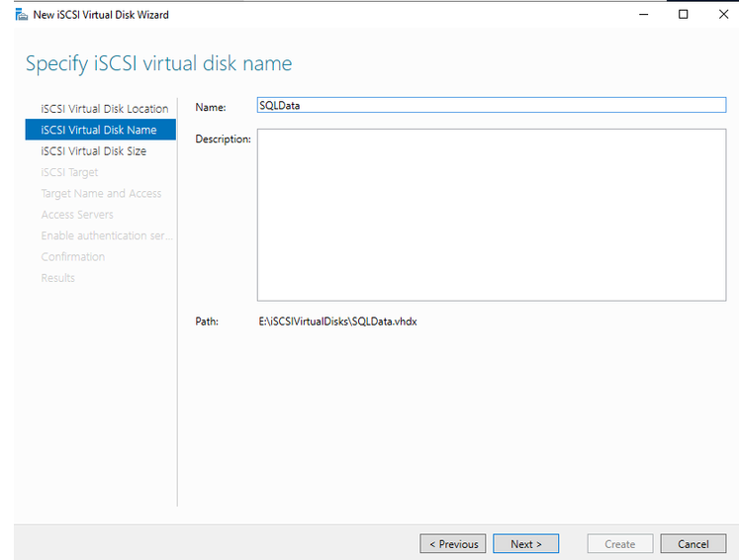Viewport: 739px width, 560px height.
Task: Select the iSCSI Virtual Disk Name step
Action: (99, 130)
